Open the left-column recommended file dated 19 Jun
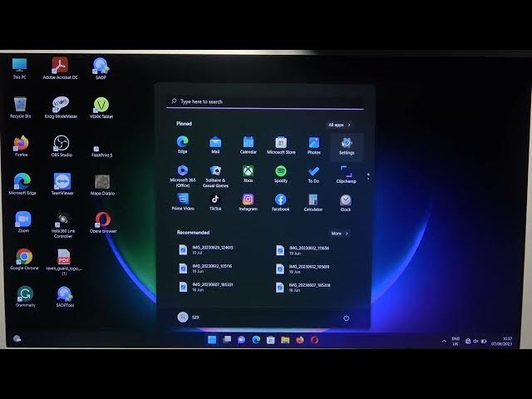This screenshot has width=532, height=399. coord(205,268)
